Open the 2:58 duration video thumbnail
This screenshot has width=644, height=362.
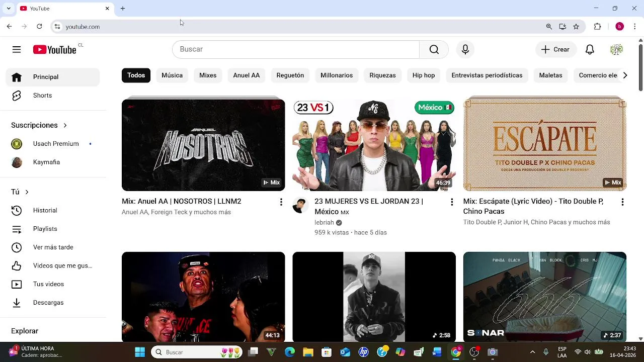tap(374, 297)
